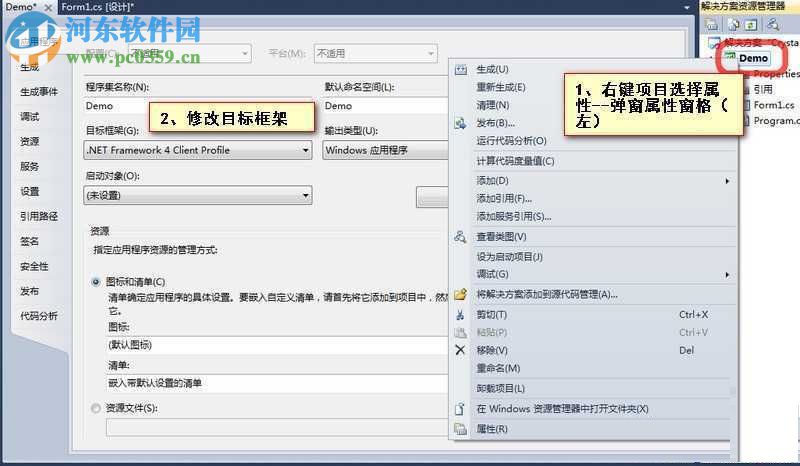The height and width of the screenshot is (466, 800).
Task: Click the Show All Files toolbar icon
Action: pyautogui.click(x=734, y=24)
